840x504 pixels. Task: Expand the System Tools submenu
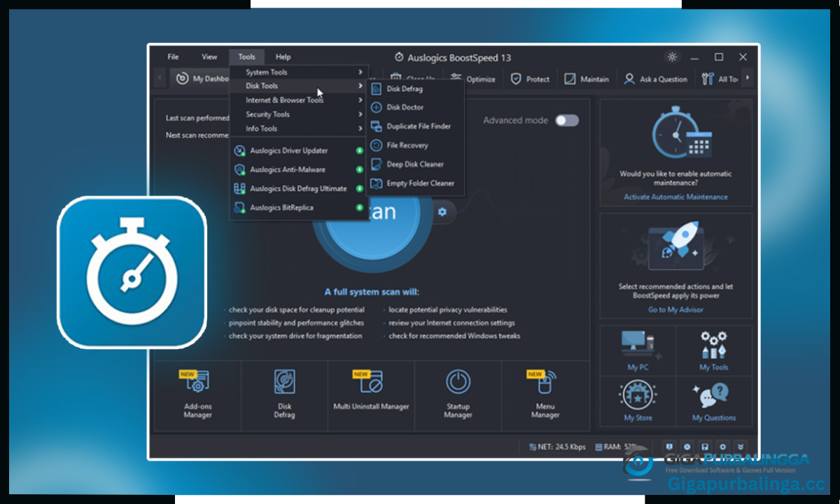[x=300, y=72]
